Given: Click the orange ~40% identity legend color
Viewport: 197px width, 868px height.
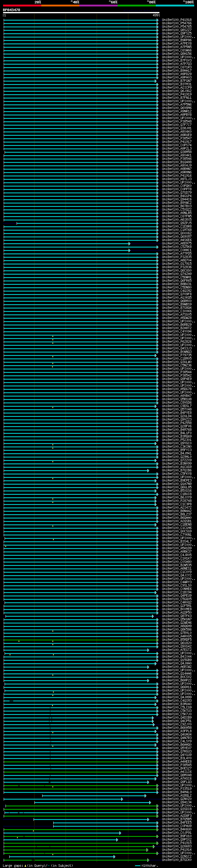Looking at the screenshot, I should click(x=60, y=6).
